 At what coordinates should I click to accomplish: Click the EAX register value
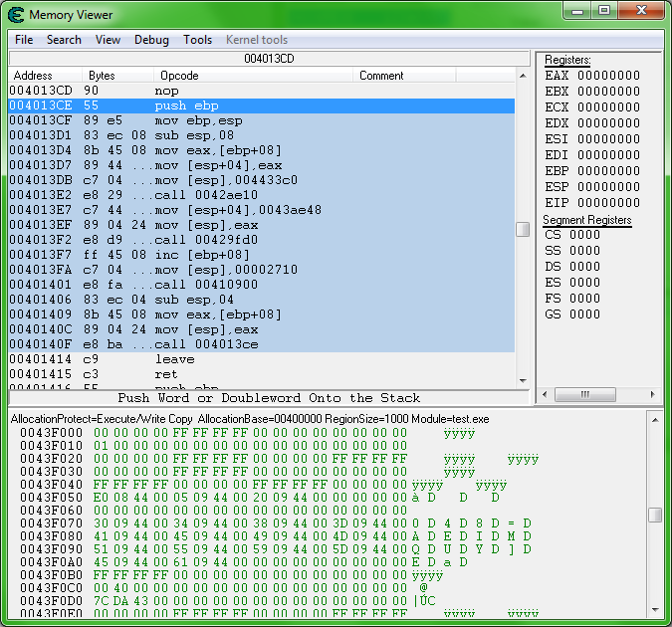pos(609,76)
